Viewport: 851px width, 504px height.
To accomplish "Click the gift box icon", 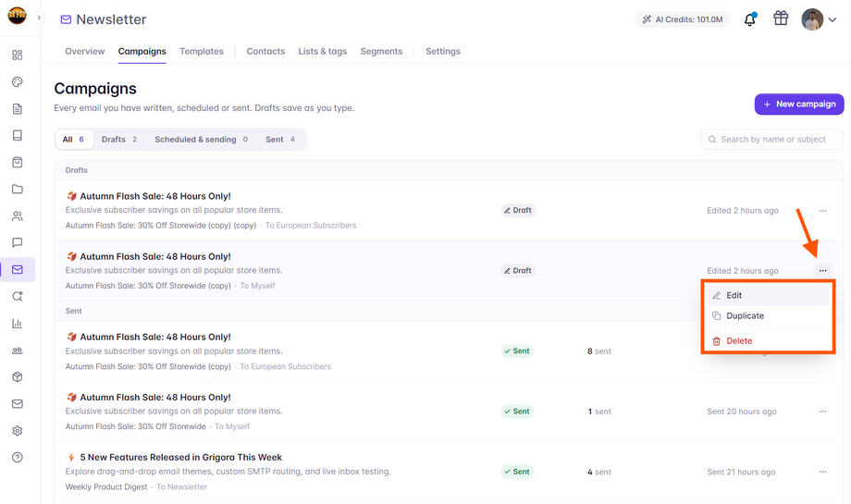I will tap(781, 18).
